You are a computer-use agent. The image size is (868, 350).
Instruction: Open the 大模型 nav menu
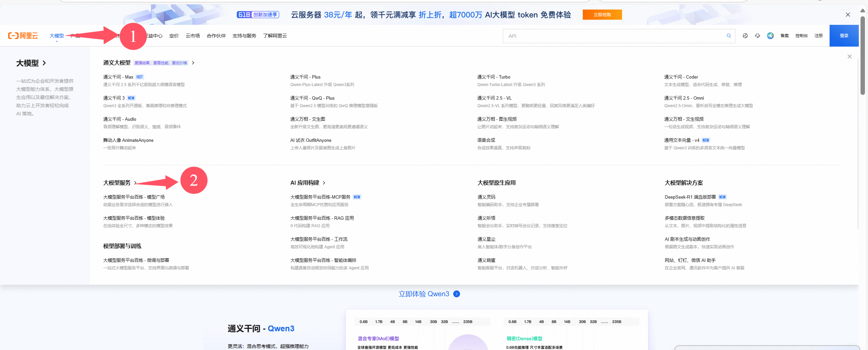pos(56,36)
